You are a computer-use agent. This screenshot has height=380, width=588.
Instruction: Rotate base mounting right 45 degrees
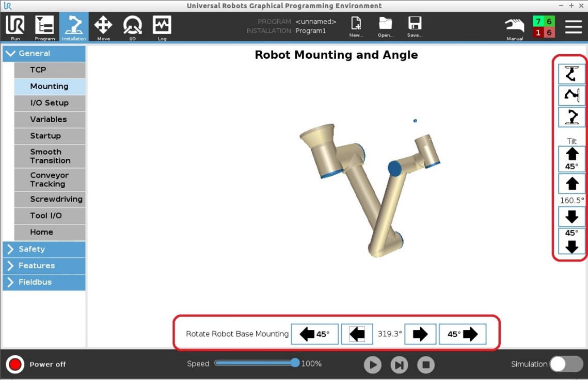pos(463,334)
